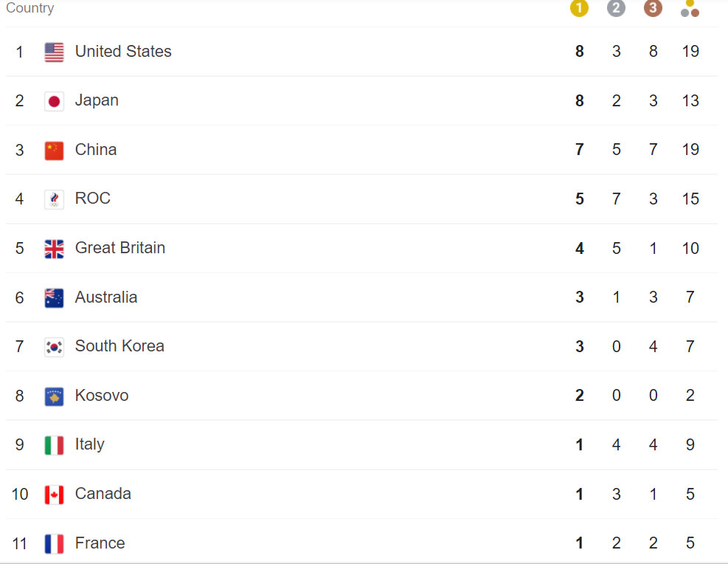Open the Italy country row
The width and height of the screenshot is (728, 564).
pos(361,445)
